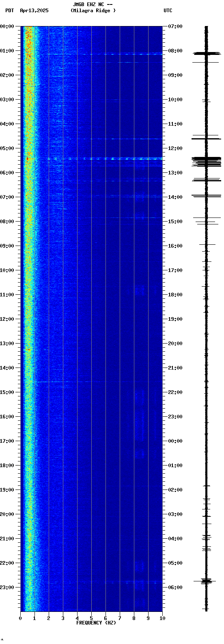This screenshot has width=224, height=644.
Task: Select the PDT axis "10:00" label
Action: pos(7,270)
